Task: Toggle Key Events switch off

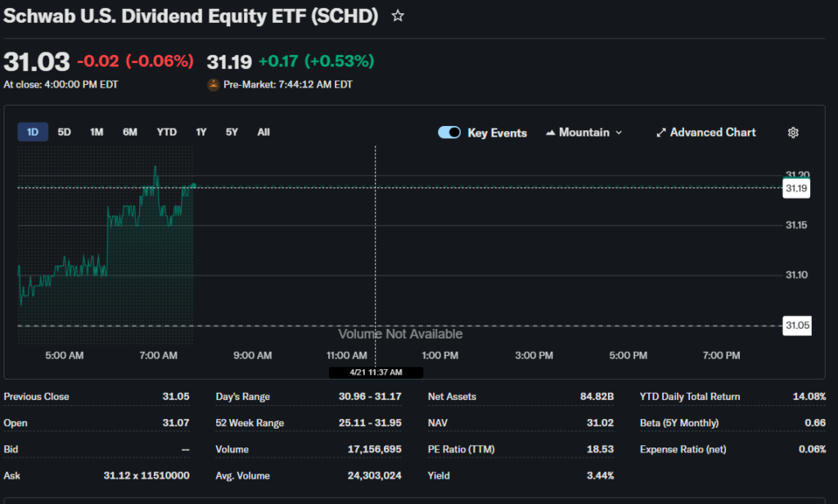Action: 449,133
